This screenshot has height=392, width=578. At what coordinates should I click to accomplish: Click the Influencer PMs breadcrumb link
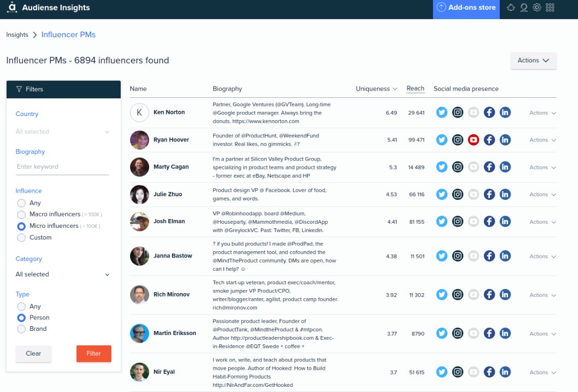(68, 35)
